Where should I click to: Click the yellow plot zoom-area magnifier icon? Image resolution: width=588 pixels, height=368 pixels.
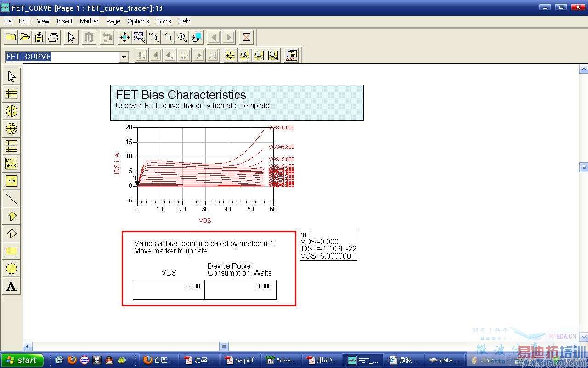coord(245,56)
